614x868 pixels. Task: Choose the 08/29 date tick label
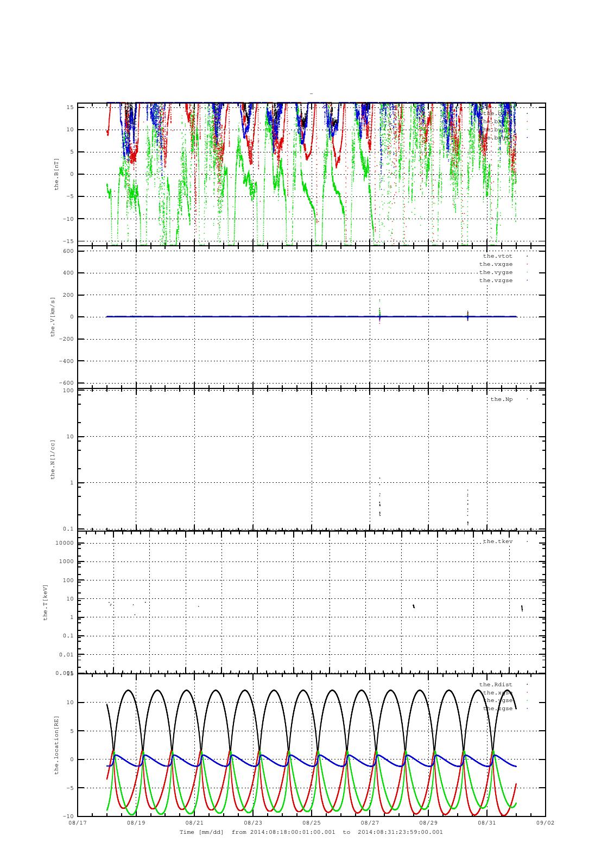click(x=428, y=822)
